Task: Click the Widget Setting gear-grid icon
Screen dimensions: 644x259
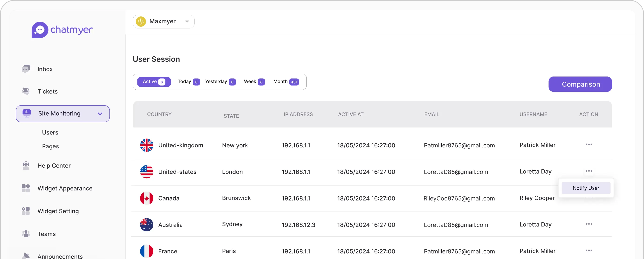Action: [x=26, y=211]
